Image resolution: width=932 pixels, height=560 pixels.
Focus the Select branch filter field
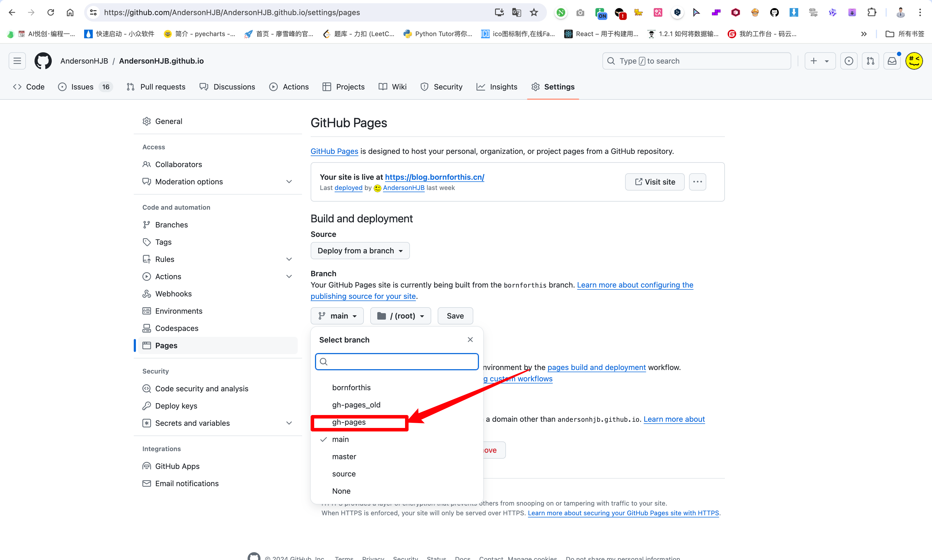(397, 361)
